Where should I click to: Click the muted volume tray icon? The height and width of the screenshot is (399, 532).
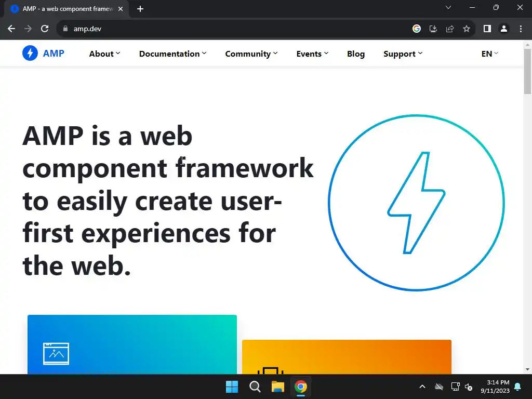(x=469, y=387)
